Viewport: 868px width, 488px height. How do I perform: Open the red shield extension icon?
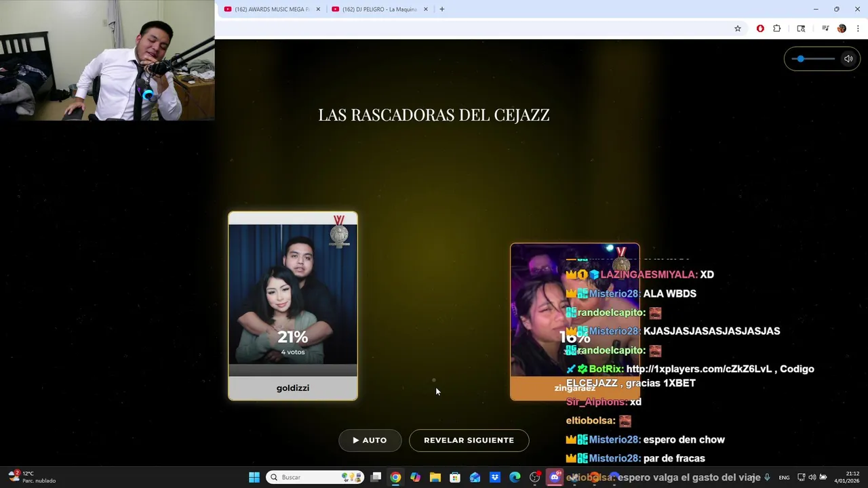tap(760, 28)
